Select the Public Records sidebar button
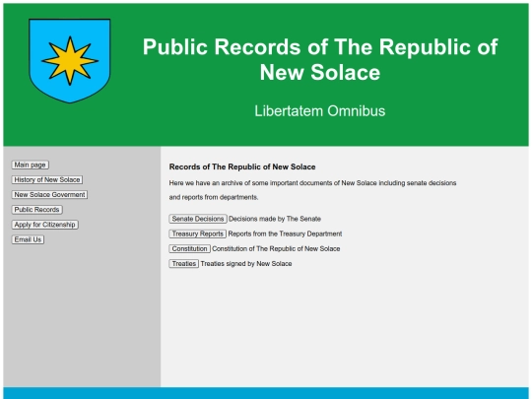The width and height of the screenshot is (532, 399). [37, 210]
